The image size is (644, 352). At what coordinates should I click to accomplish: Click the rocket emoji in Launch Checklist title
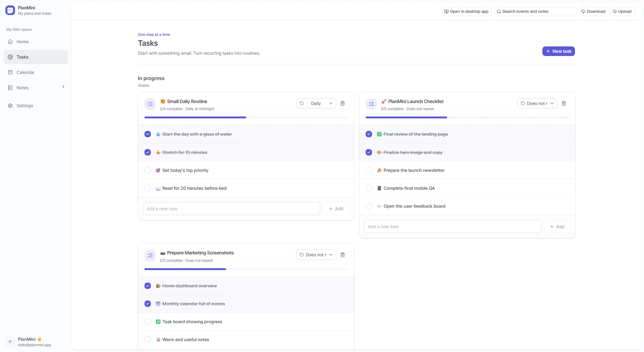(384, 101)
